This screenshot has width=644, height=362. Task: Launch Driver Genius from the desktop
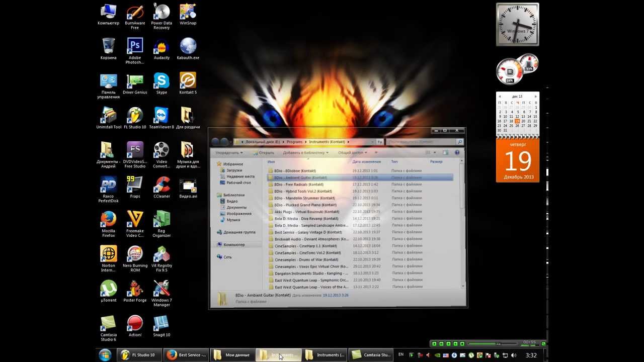tap(135, 83)
